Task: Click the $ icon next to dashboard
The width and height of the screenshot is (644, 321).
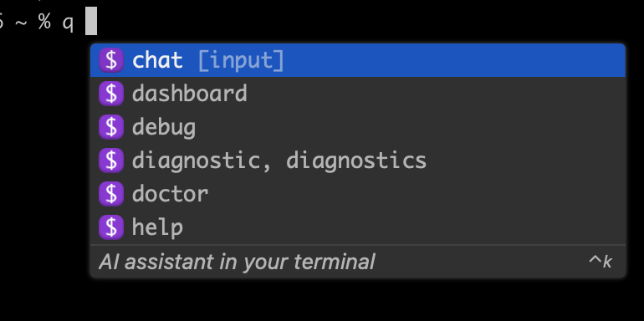Action: 111,94
